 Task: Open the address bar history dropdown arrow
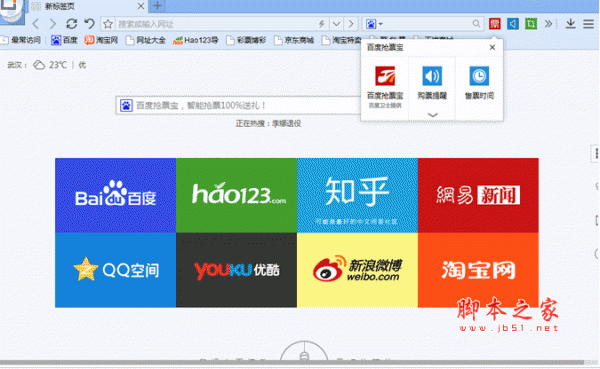336,24
